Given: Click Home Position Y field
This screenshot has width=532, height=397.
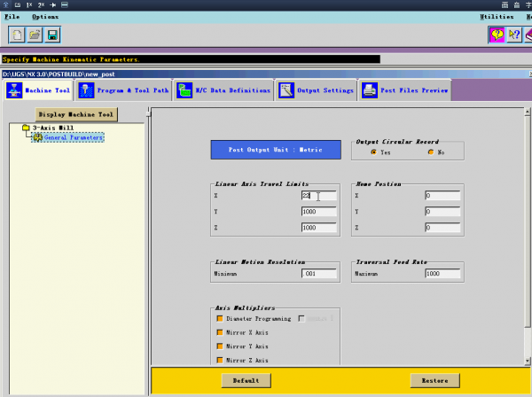Looking at the screenshot, I should [x=442, y=212].
